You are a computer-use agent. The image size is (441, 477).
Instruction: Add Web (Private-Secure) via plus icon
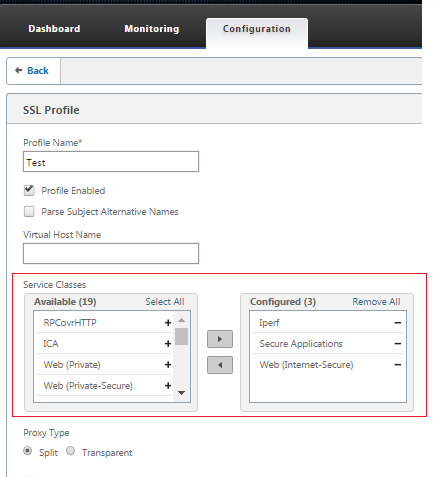point(168,386)
